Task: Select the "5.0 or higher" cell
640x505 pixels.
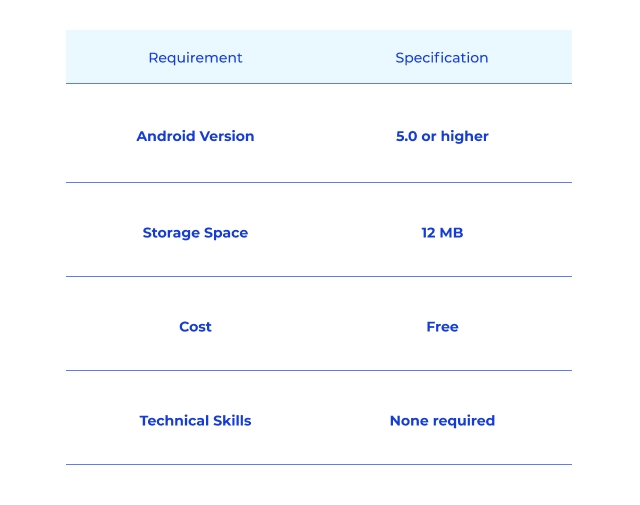Action: coord(442,136)
